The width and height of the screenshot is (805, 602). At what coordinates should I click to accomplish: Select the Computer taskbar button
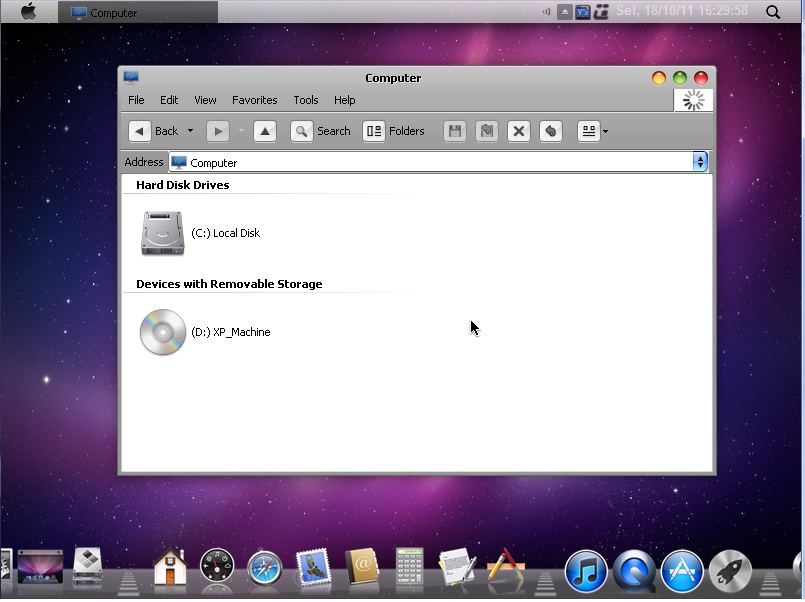[138, 12]
